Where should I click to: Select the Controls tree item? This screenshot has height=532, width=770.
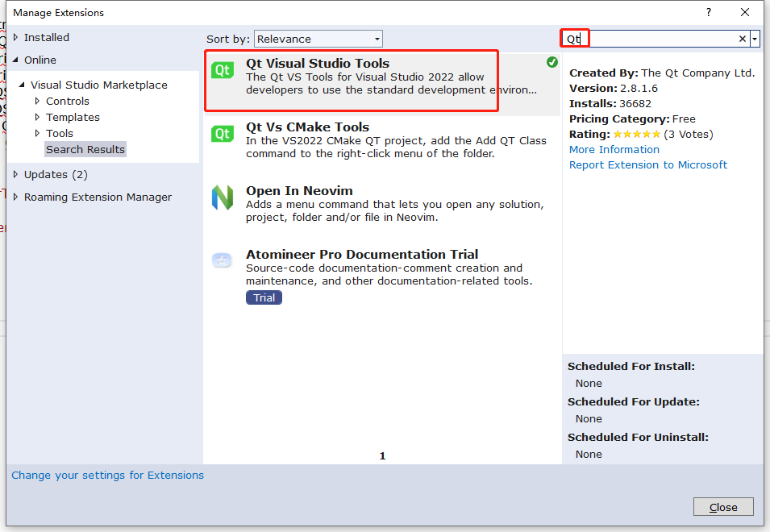[68, 101]
